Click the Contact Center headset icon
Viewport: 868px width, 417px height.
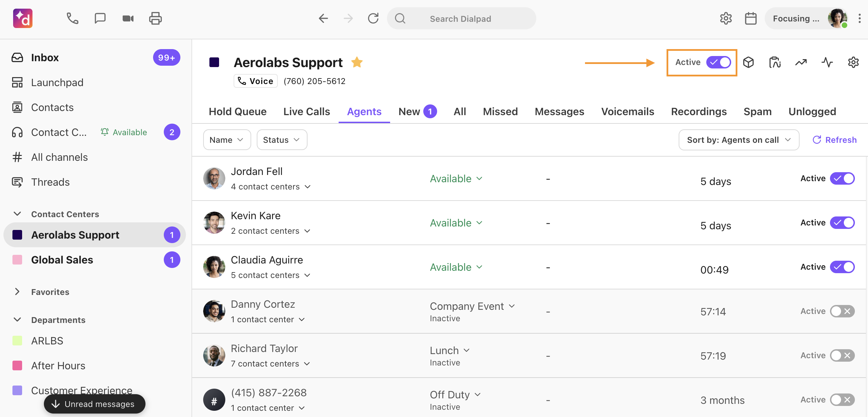pyautogui.click(x=17, y=132)
